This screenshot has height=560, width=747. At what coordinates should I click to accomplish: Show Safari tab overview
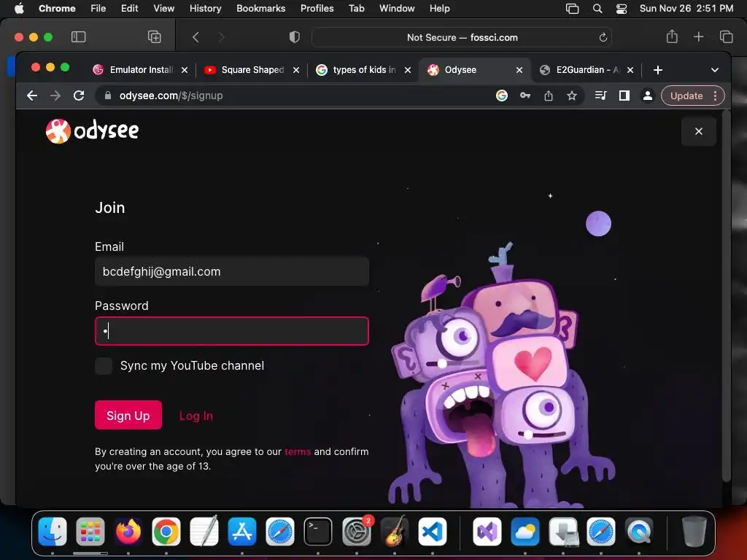point(726,36)
